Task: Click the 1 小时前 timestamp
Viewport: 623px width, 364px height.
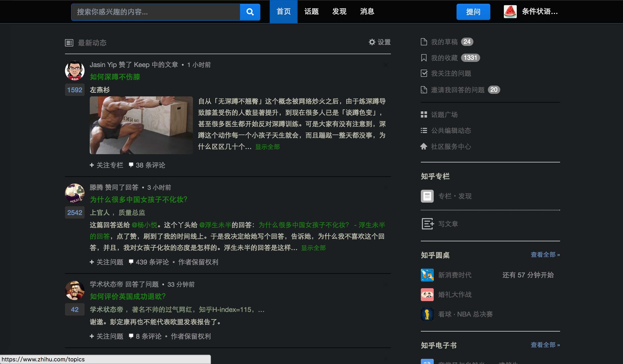Action: [x=199, y=65]
